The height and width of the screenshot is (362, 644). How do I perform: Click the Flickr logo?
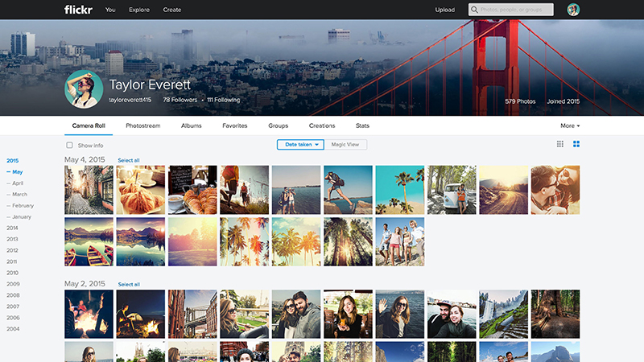tap(78, 10)
